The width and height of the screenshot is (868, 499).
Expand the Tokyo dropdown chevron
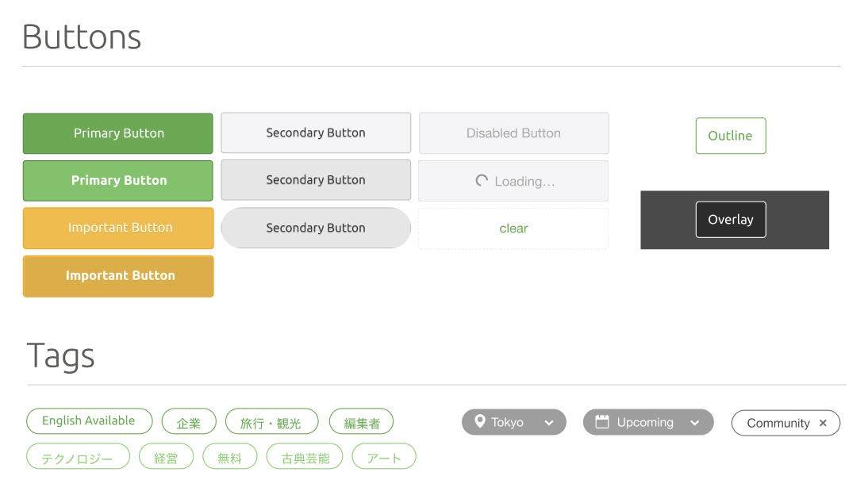click(x=548, y=423)
